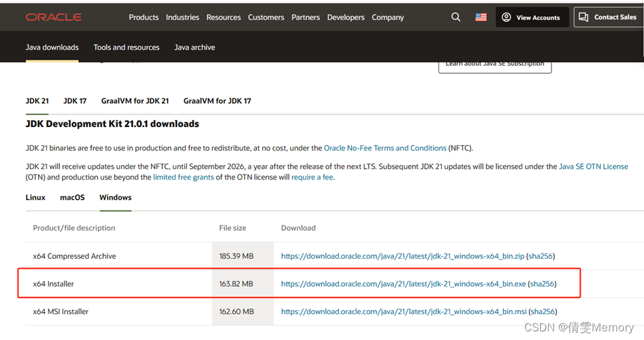Viewport: 644px width, 340px height.
Task: Open the search magnifier icon
Action: pyautogui.click(x=456, y=17)
